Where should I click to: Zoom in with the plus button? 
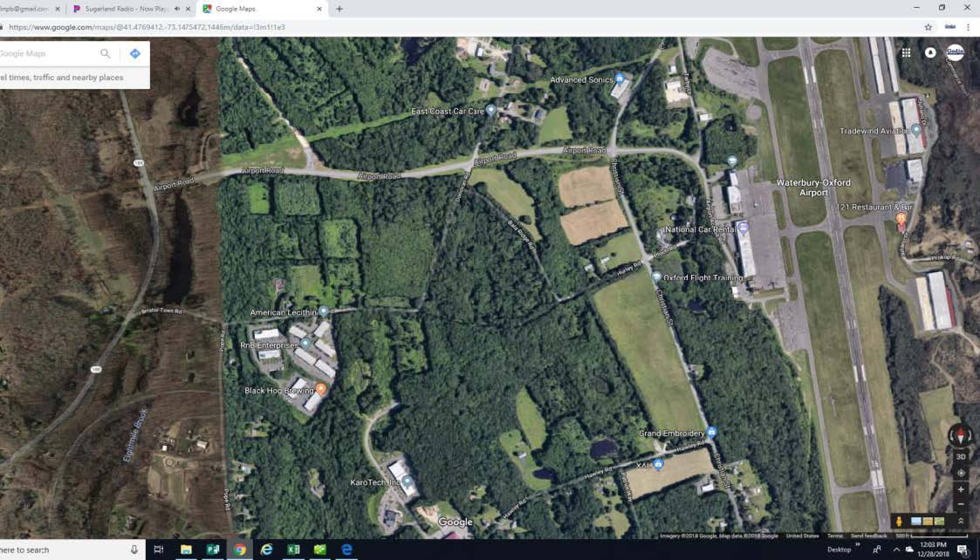(x=961, y=489)
